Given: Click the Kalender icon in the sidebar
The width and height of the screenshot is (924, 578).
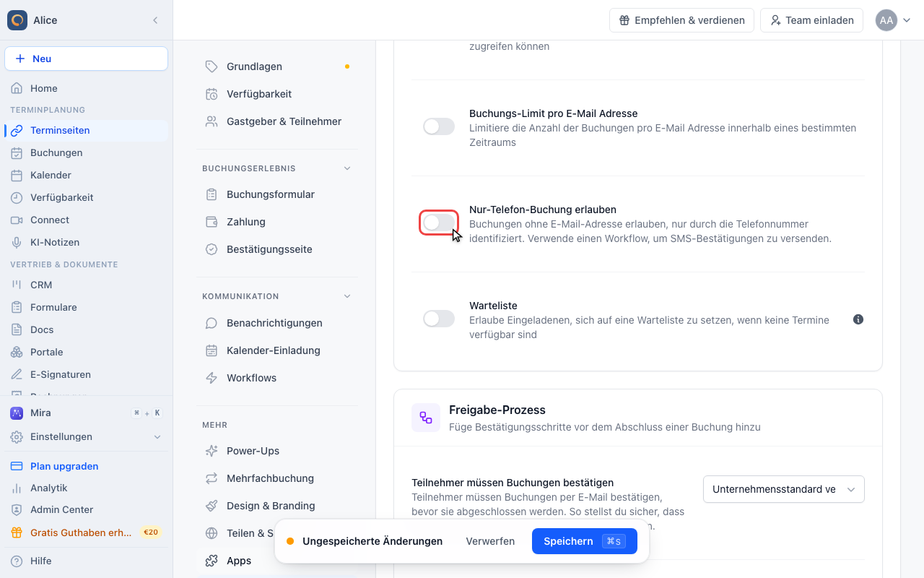Looking at the screenshot, I should (x=17, y=175).
